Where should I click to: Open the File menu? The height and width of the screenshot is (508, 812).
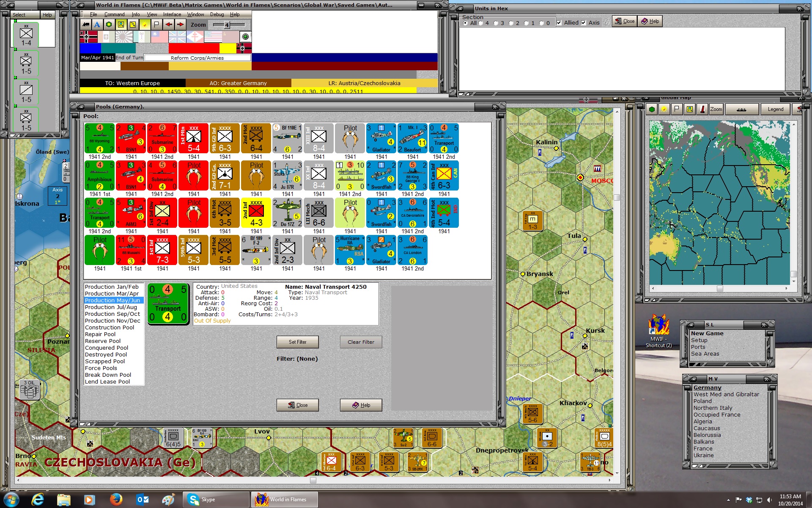(x=93, y=14)
